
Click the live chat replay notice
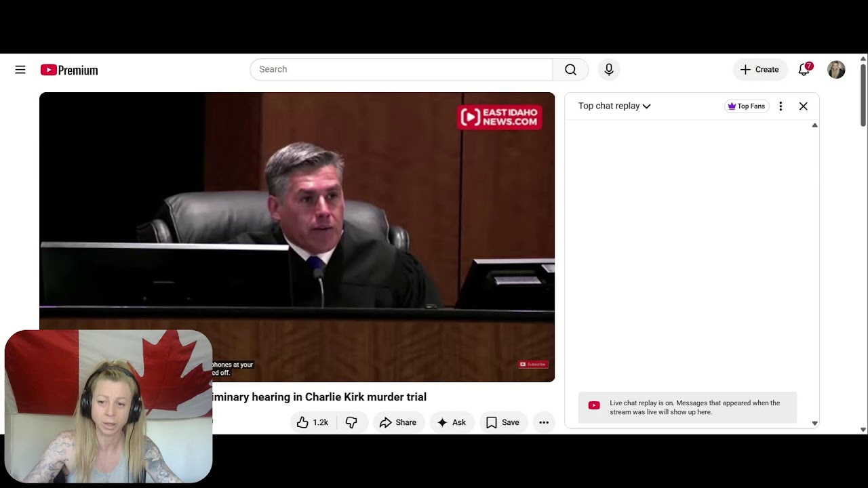pyautogui.click(x=688, y=407)
